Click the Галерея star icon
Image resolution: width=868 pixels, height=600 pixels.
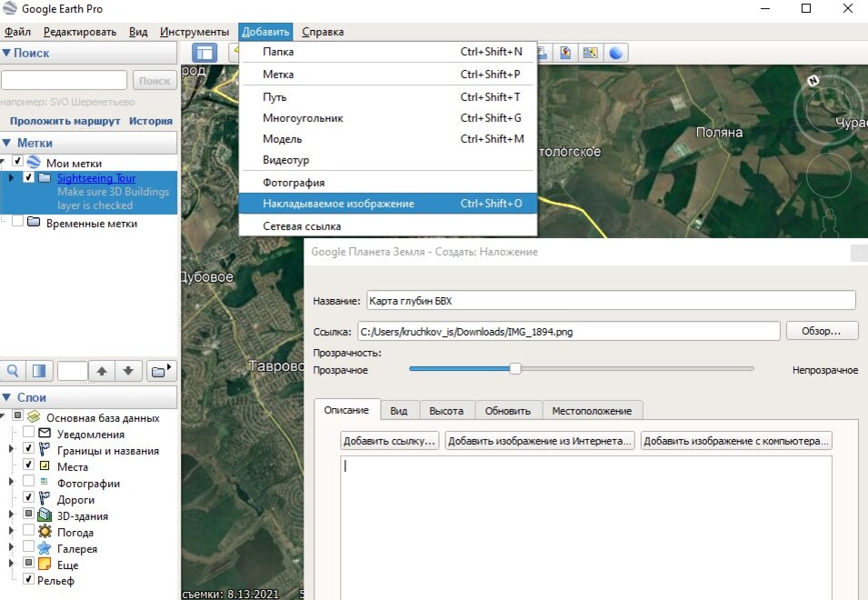pos(45,548)
